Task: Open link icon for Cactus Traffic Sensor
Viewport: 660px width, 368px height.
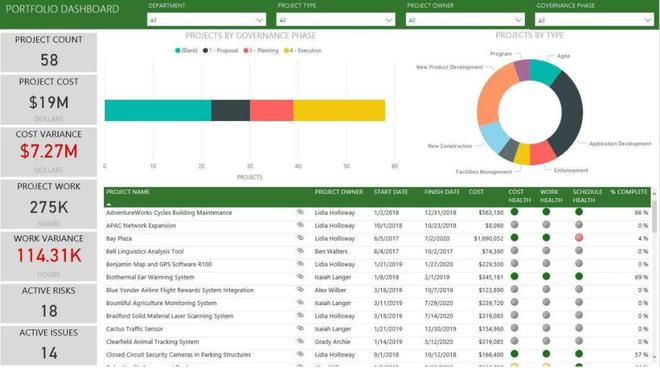Action: [x=300, y=328]
